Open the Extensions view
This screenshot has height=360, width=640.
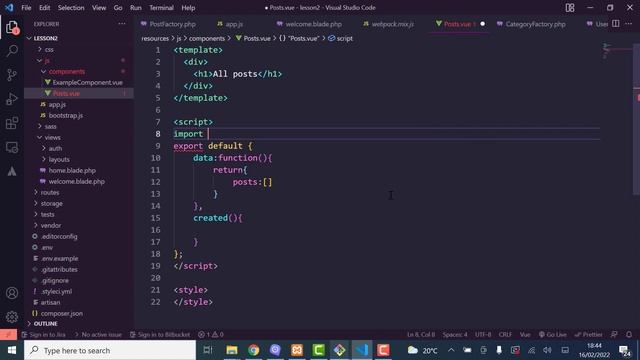(12, 123)
